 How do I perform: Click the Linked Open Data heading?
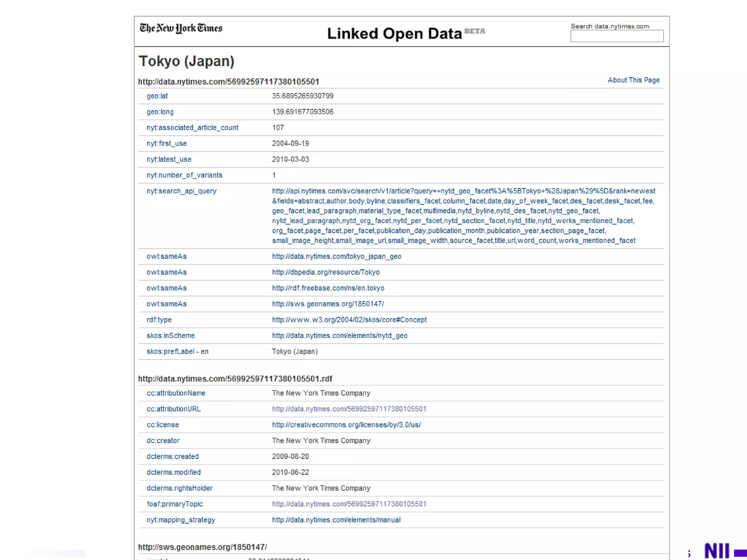394,34
